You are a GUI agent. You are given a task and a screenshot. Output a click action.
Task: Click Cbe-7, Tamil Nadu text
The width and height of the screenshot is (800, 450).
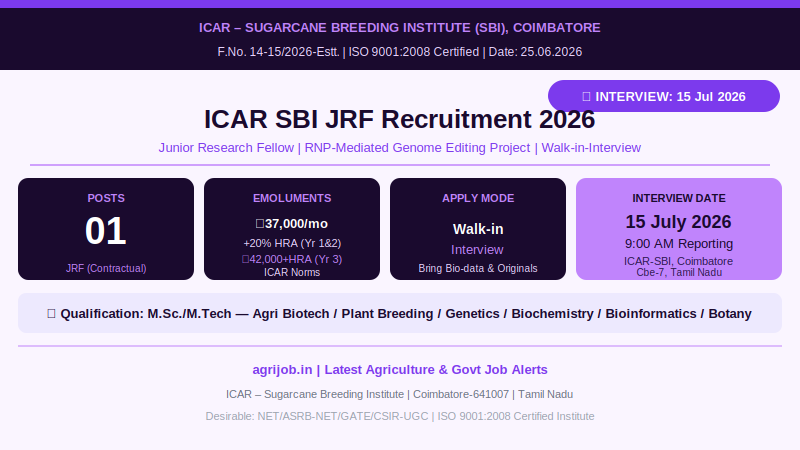tap(679, 272)
